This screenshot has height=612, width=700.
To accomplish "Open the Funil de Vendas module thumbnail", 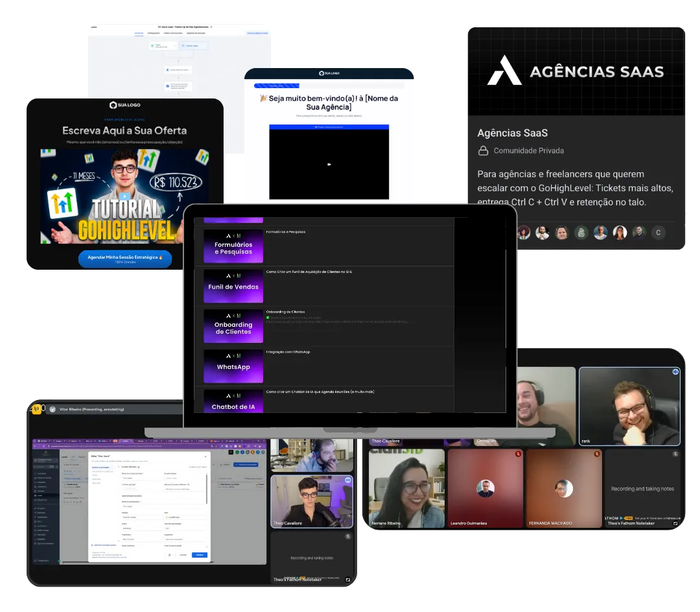I will tap(233, 286).
